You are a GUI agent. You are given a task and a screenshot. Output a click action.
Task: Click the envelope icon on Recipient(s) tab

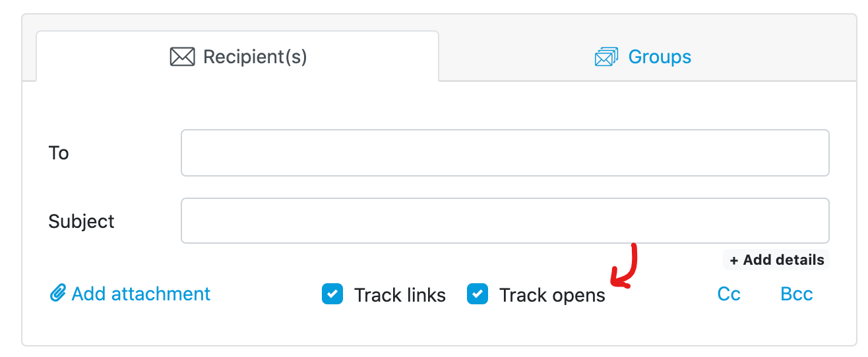(182, 57)
